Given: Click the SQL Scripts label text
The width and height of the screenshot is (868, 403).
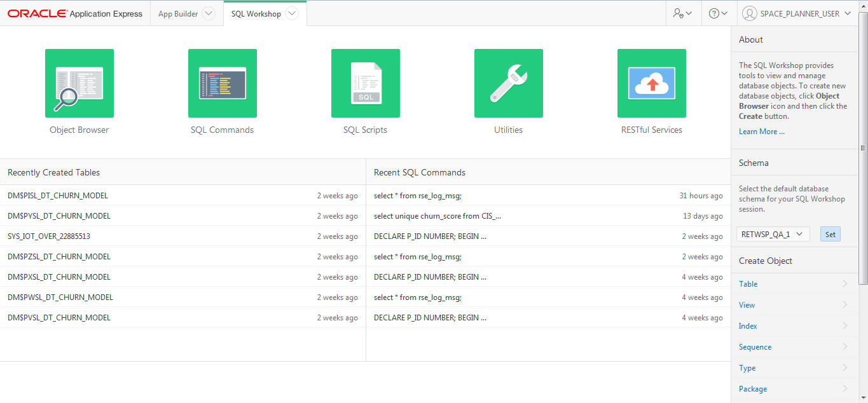Looking at the screenshot, I should (x=366, y=130).
